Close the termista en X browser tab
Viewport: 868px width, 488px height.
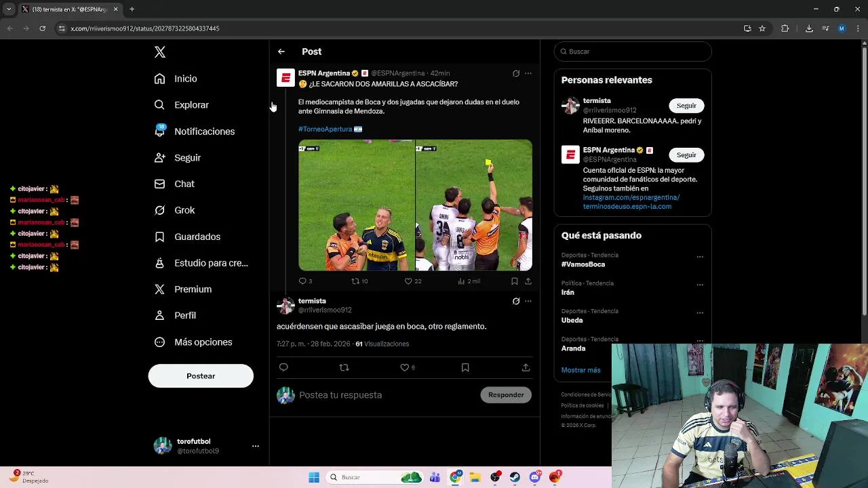pyautogui.click(x=115, y=9)
